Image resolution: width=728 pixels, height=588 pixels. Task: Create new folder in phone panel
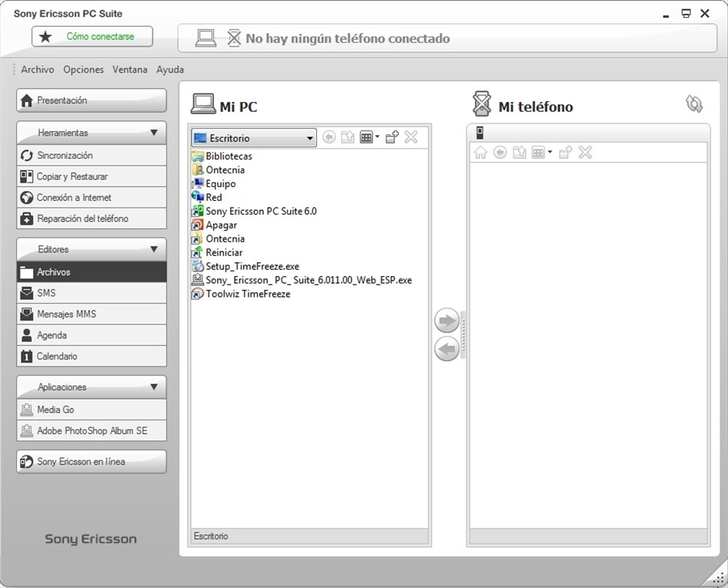pos(565,153)
